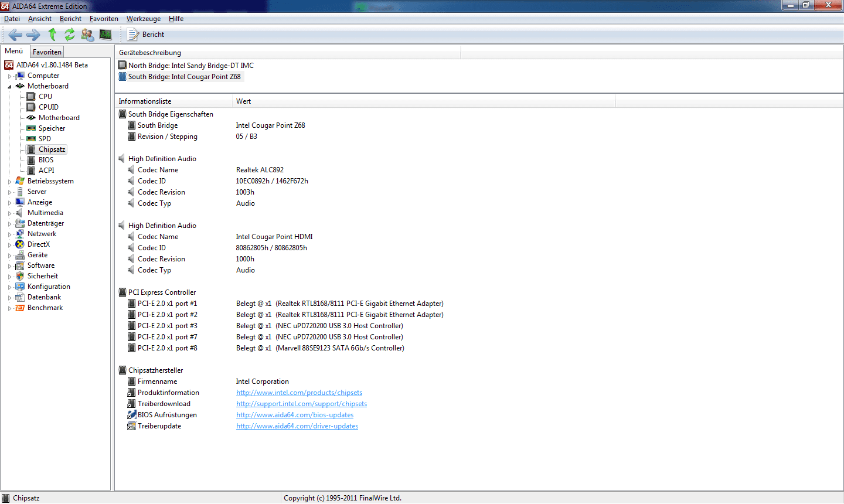Open the user manager toolbar icon
The height and width of the screenshot is (504, 844).
pyautogui.click(x=87, y=35)
